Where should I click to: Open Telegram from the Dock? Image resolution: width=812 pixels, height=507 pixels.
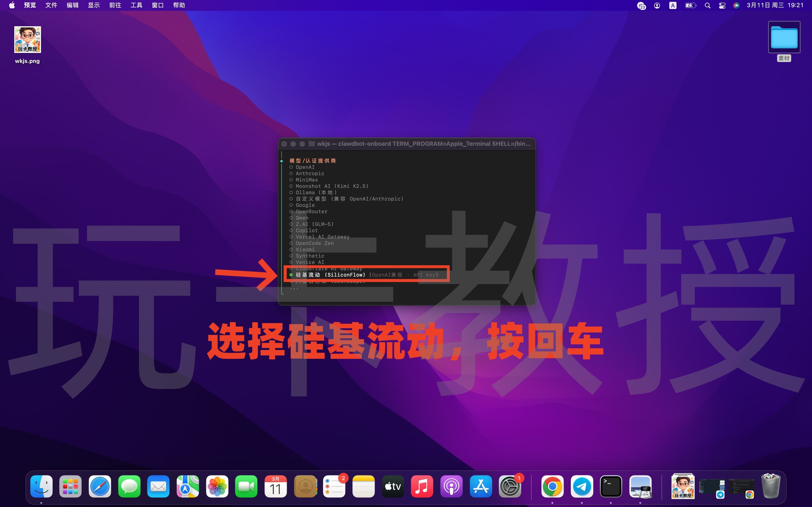(582, 486)
